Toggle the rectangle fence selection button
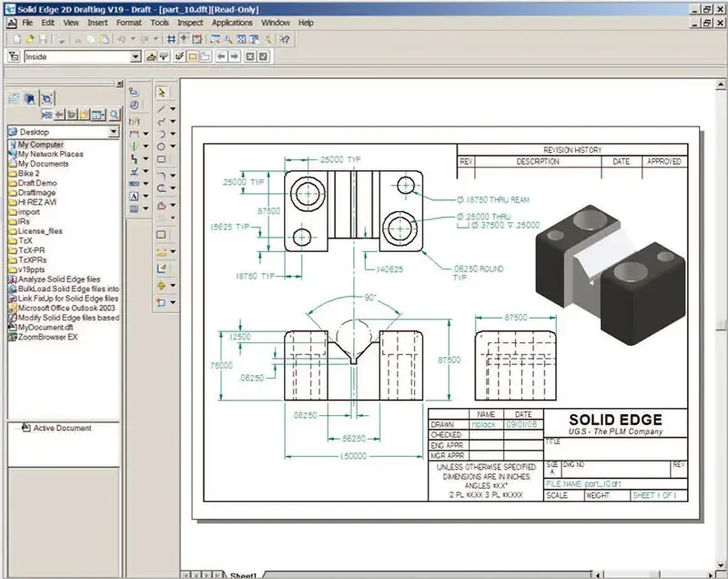The image size is (728, 579). [193, 56]
